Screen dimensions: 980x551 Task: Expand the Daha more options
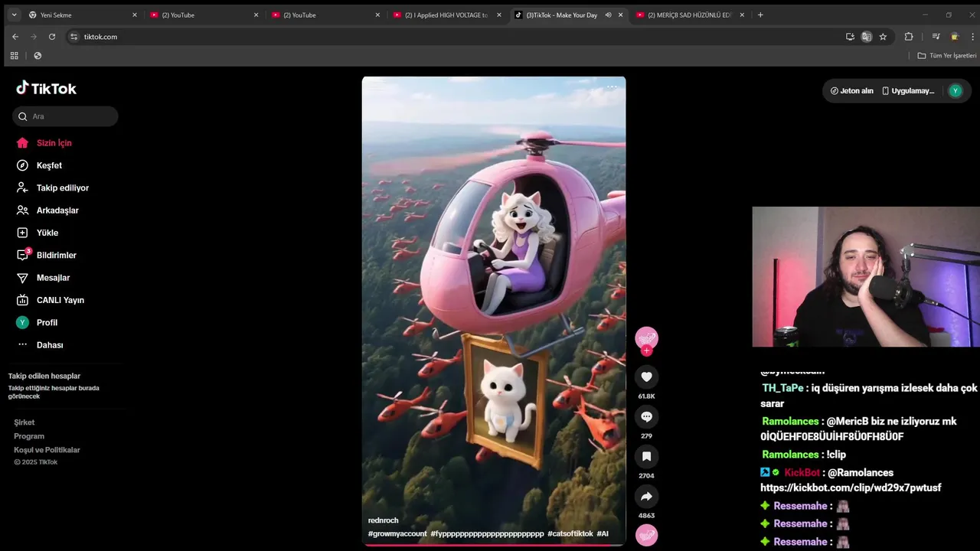(x=40, y=345)
